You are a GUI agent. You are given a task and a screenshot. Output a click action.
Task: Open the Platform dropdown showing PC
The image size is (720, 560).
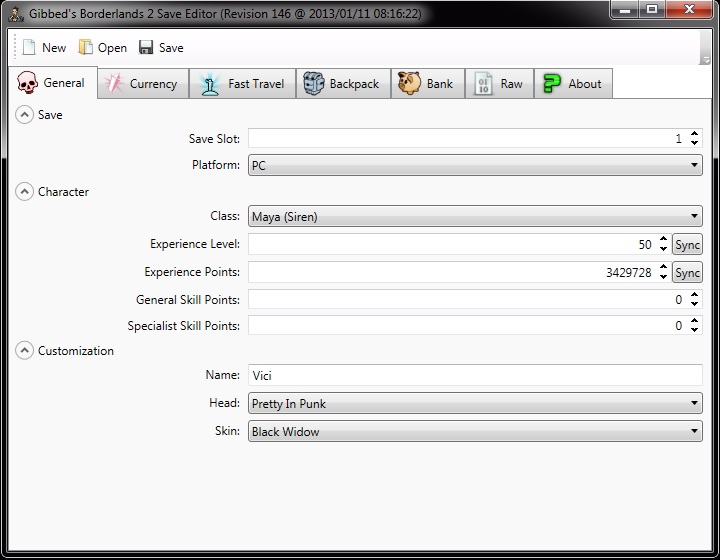[475, 165]
